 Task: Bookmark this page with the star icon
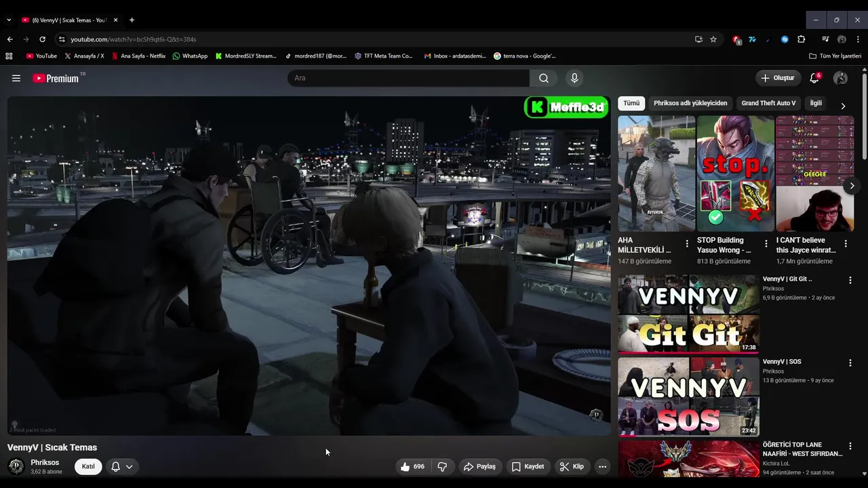pyautogui.click(x=713, y=39)
